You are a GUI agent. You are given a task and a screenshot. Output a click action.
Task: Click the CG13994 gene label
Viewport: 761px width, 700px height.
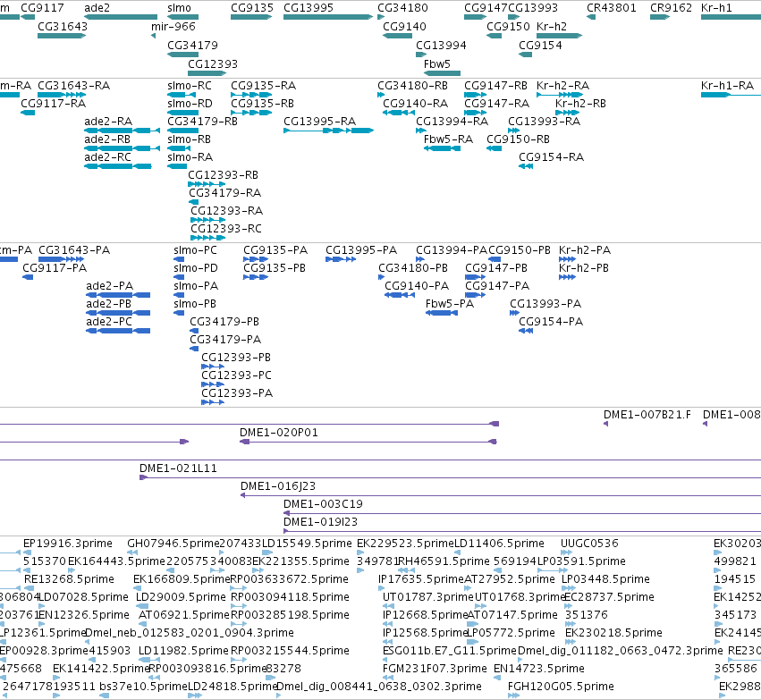click(x=441, y=45)
